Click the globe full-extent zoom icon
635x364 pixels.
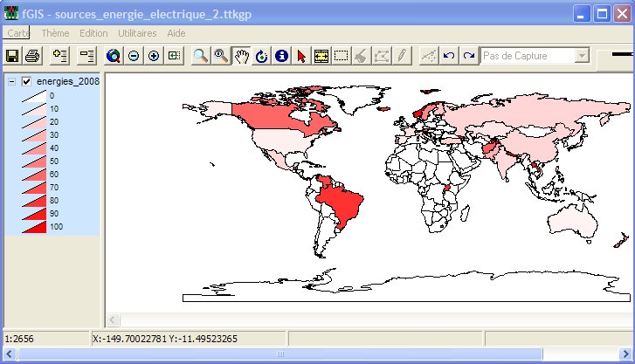pyautogui.click(x=114, y=56)
